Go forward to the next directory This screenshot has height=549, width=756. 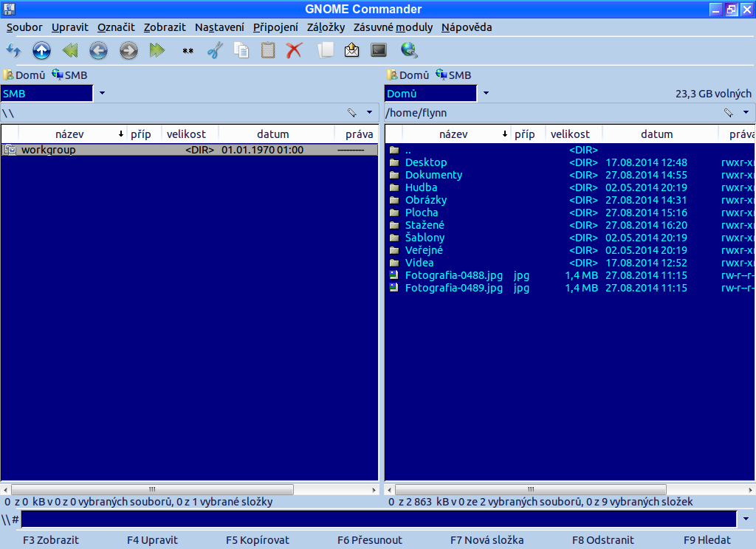[x=128, y=50]
